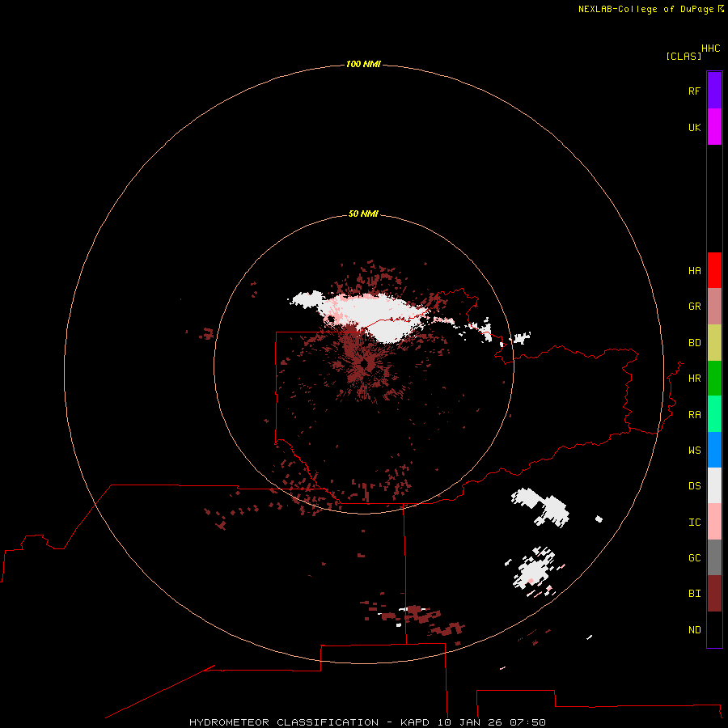Click the HA red legend swatch

pos(714,270)
